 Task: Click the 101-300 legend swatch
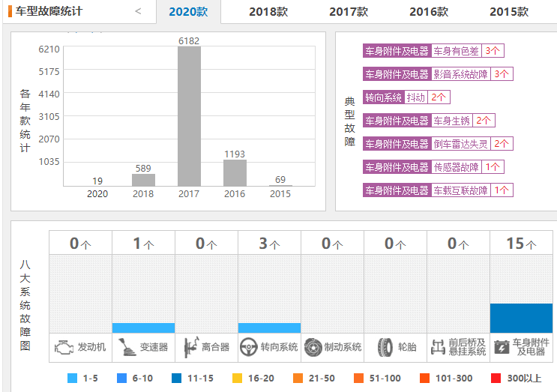click(424, 379)
